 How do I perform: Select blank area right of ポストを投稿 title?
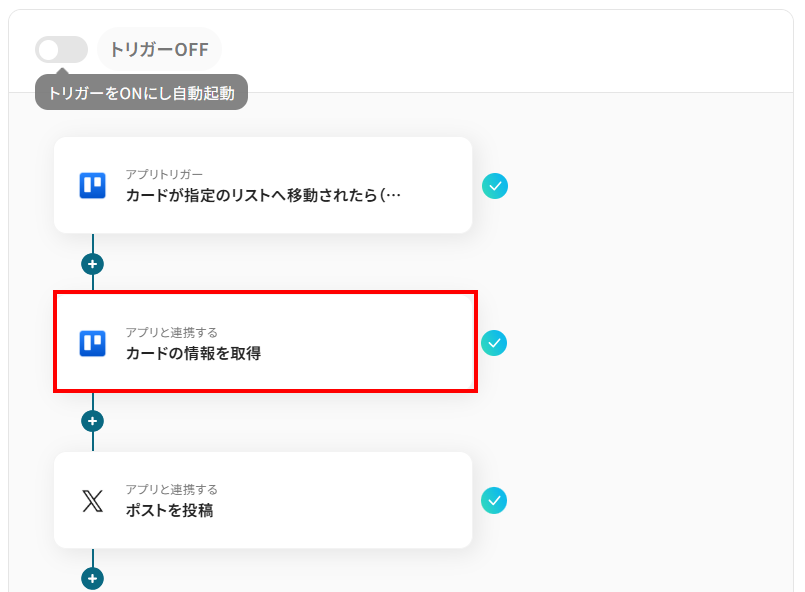click(x=350, y=510)
